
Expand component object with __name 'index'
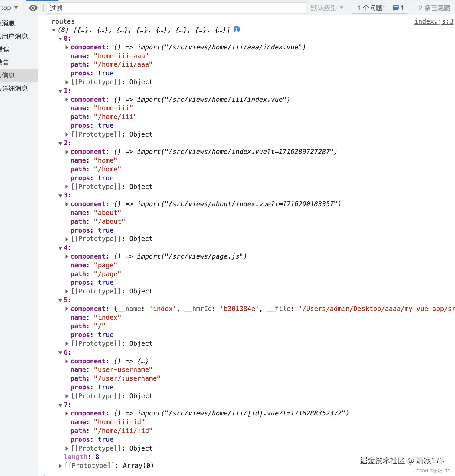click(x=67, y=309)
